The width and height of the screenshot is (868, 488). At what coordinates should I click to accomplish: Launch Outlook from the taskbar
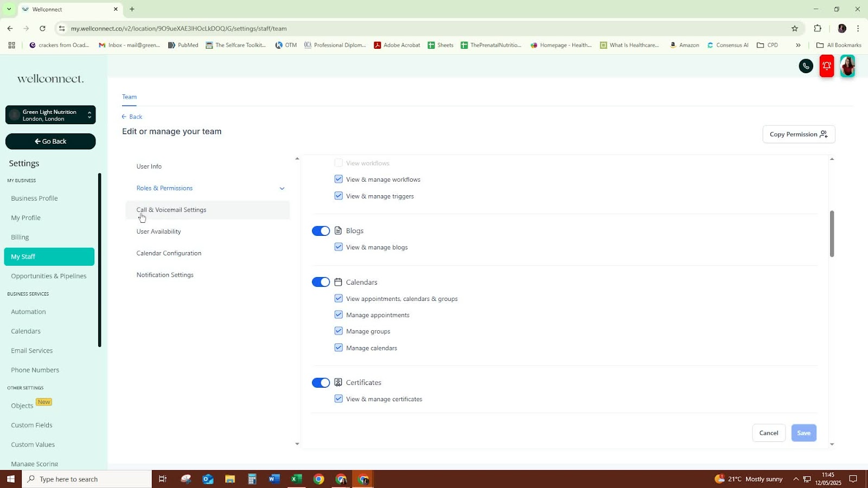point(208,479)
